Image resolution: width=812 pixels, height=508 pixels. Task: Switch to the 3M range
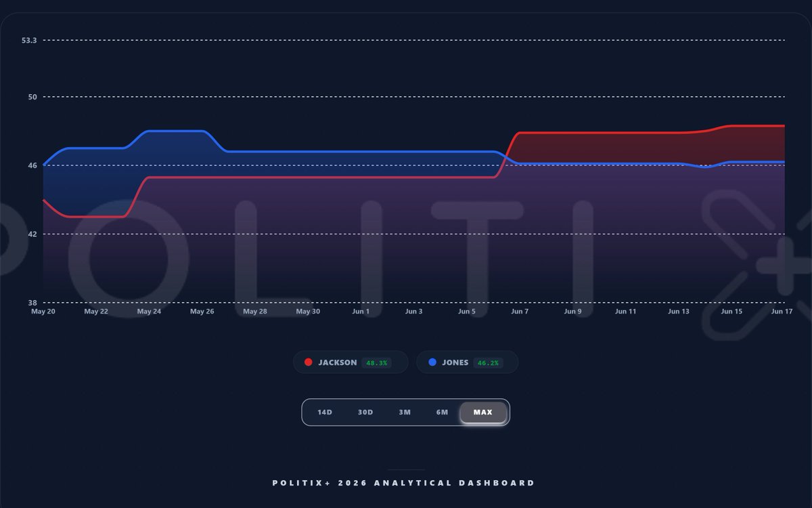point(405,412)
